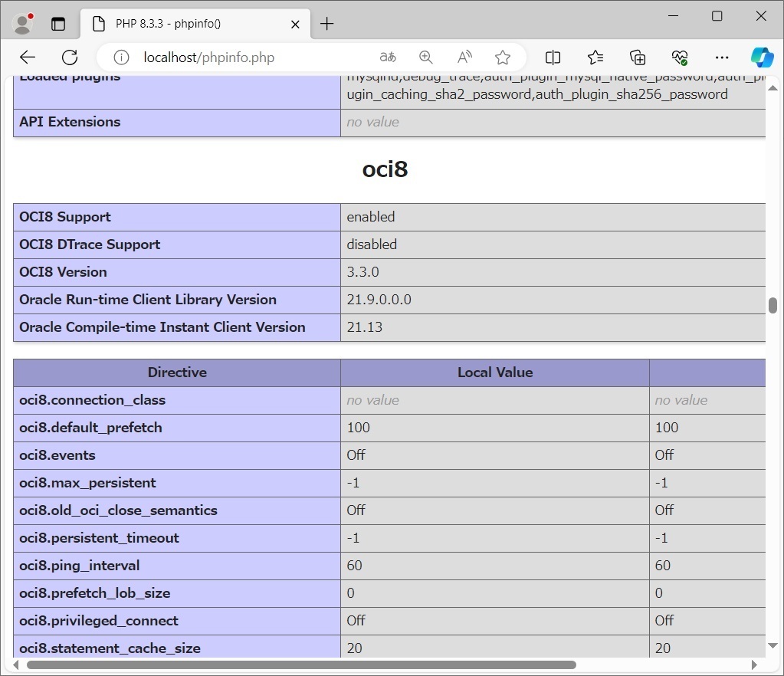
Task: Click inside the address bar
Action: (230, 57)
